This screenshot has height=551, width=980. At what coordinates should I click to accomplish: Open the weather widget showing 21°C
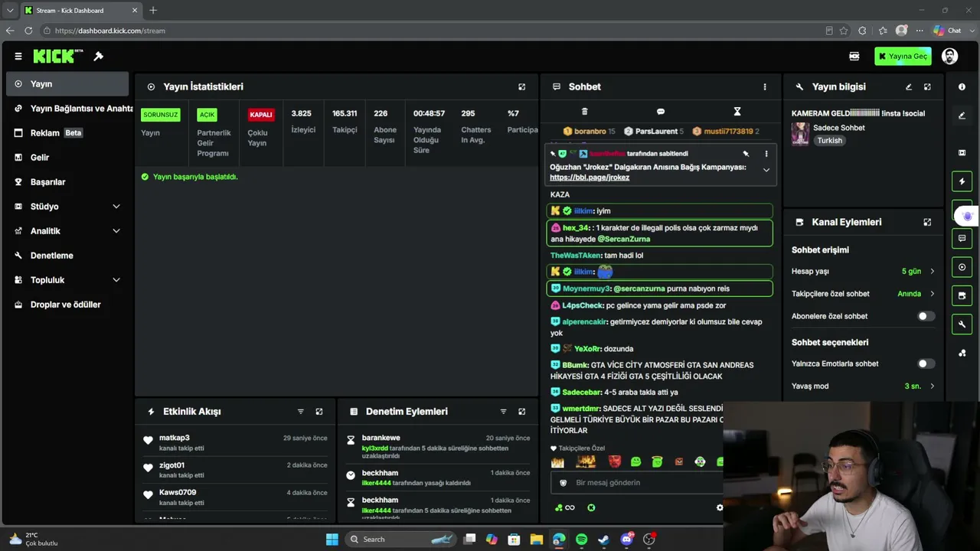tap(34, 540)
